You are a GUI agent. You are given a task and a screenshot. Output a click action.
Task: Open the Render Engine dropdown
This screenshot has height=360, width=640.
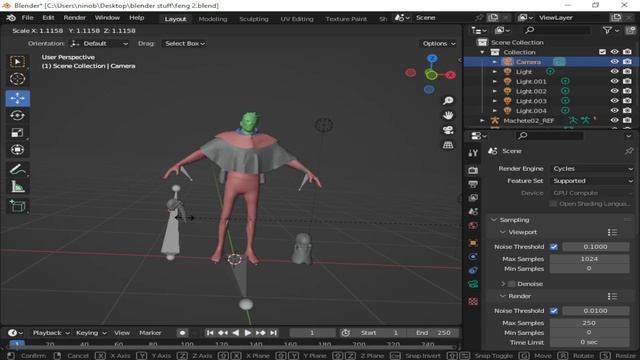592,169
